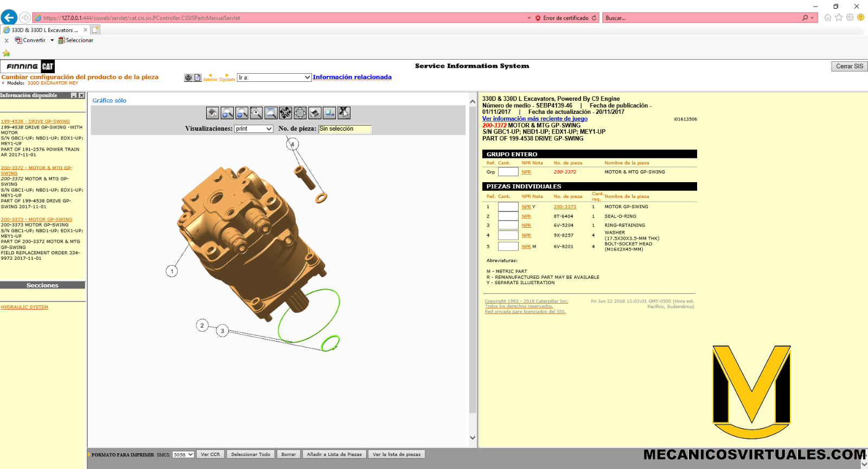Click the 'Error de certificado' warning

[x=562, y=18]
